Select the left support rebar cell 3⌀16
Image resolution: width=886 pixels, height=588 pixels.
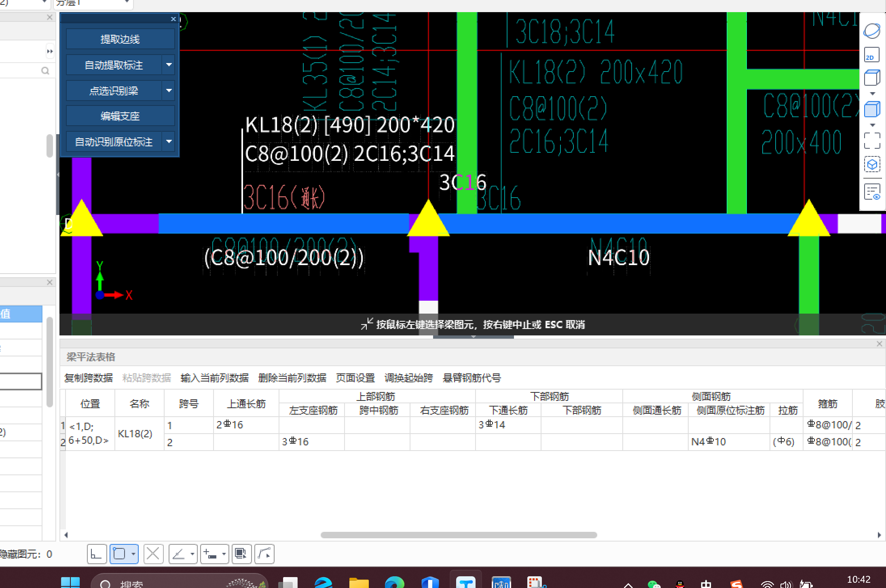(312, 442)
